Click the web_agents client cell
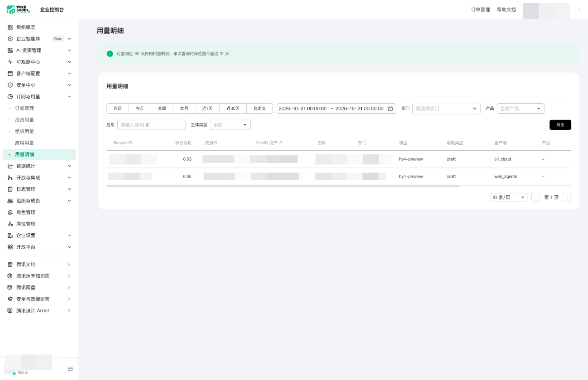Screen dimensions: 588x380 click(506, 177)
